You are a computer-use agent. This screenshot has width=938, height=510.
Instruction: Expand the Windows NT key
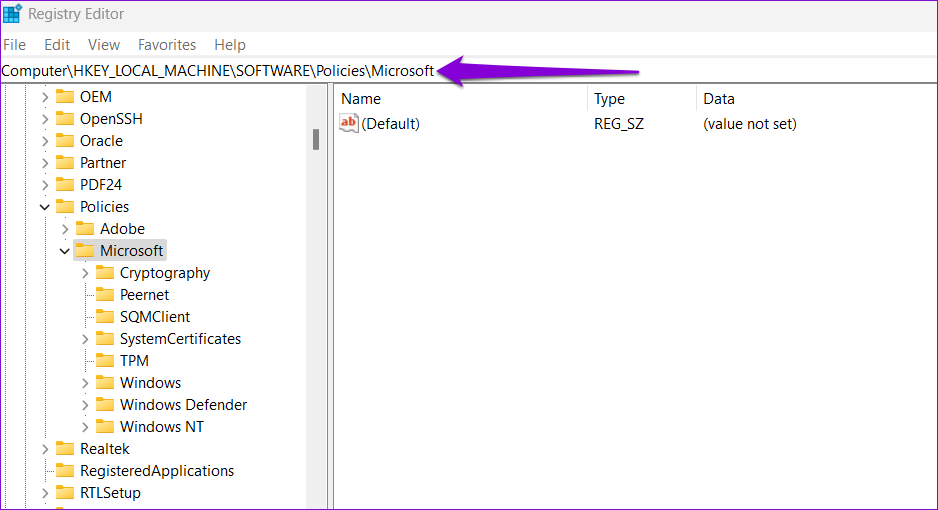[x=85, y=427]
